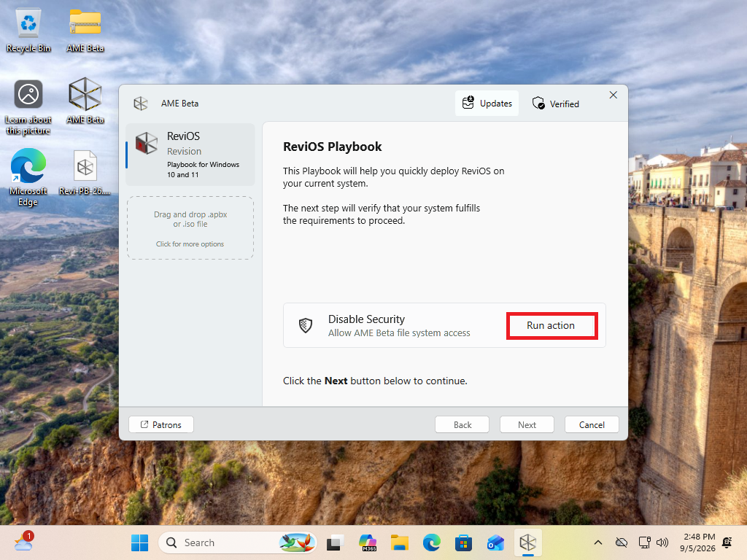747x560 pixels.
Task: Open the network tray icon
Action: tap(644, 542)
